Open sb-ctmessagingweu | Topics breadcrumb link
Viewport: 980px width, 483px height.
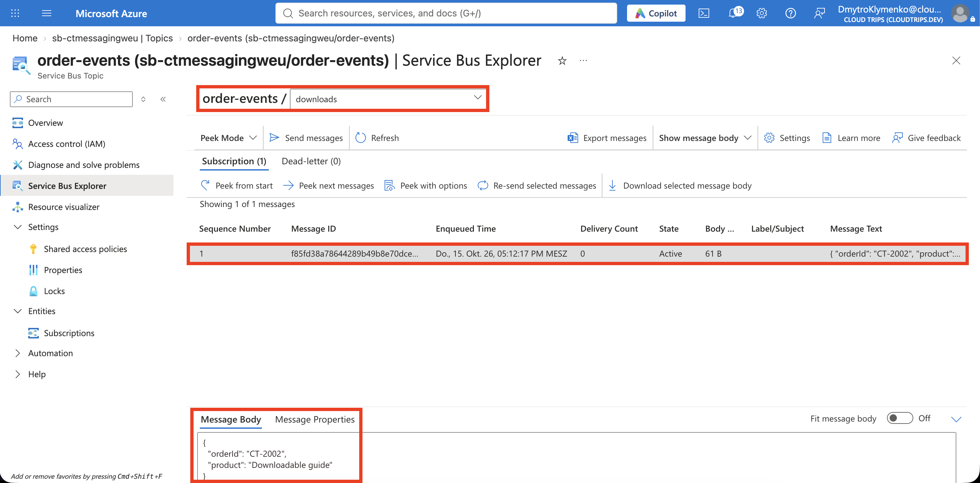tap(112, 38)
